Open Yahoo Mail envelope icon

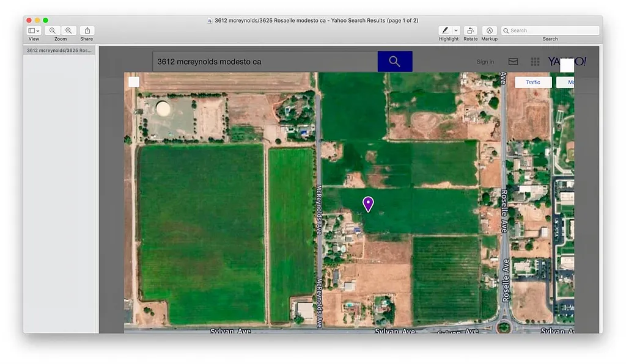514,62
